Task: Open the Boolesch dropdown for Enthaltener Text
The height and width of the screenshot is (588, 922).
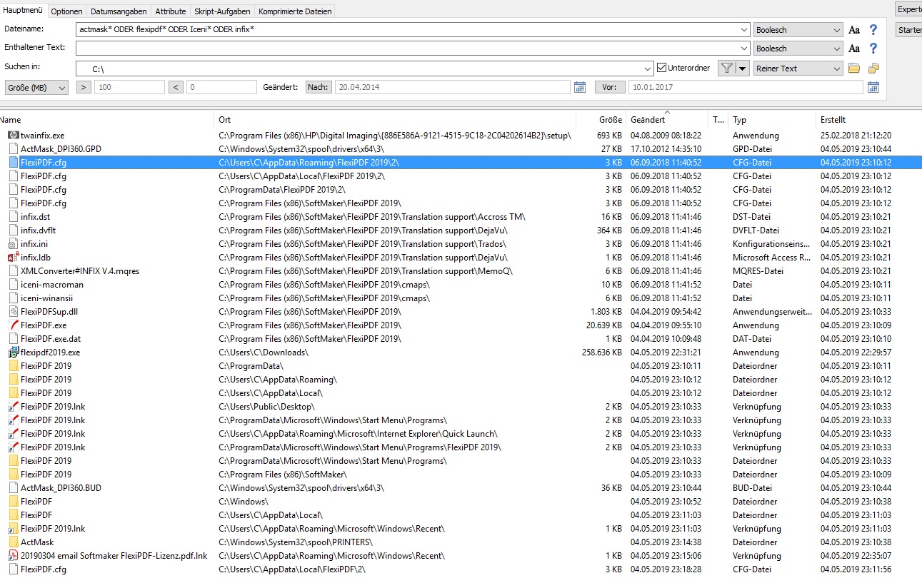Action: pyautogui.click(x=798, y=49)
